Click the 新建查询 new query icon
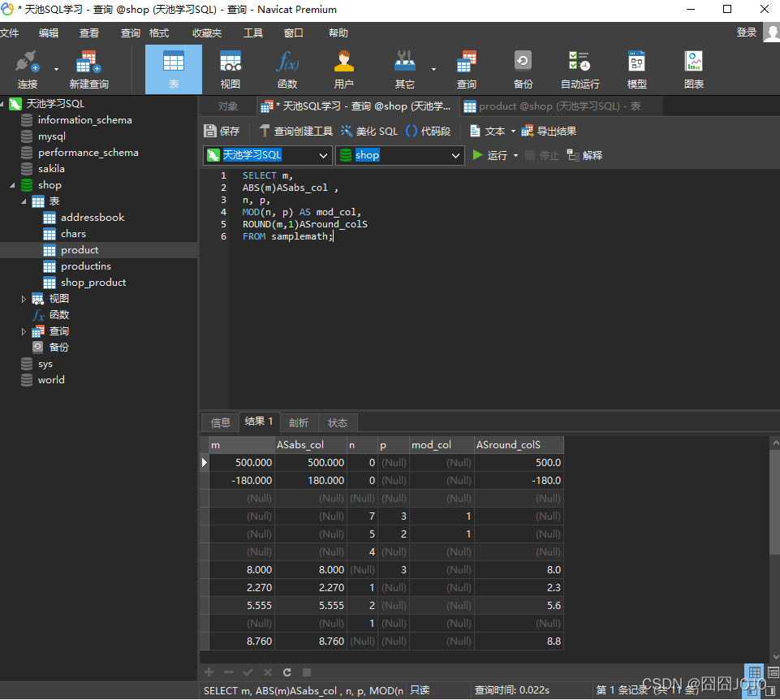 click(89, 69)
